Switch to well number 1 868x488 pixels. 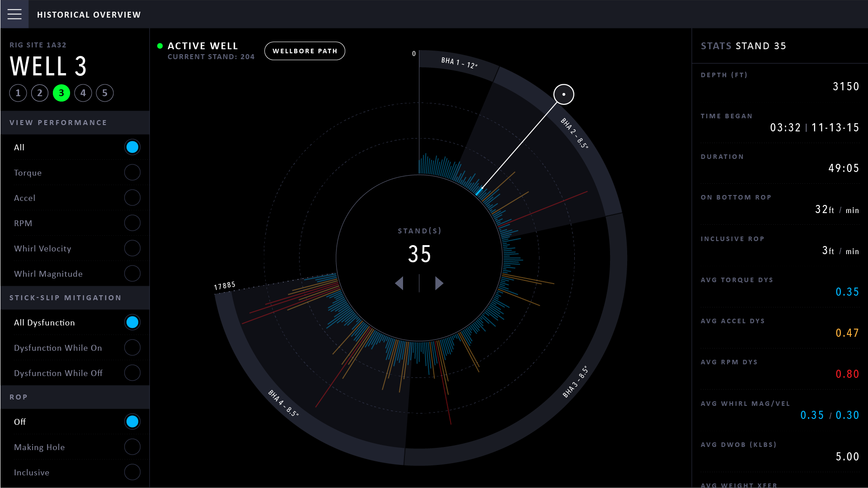18,93
